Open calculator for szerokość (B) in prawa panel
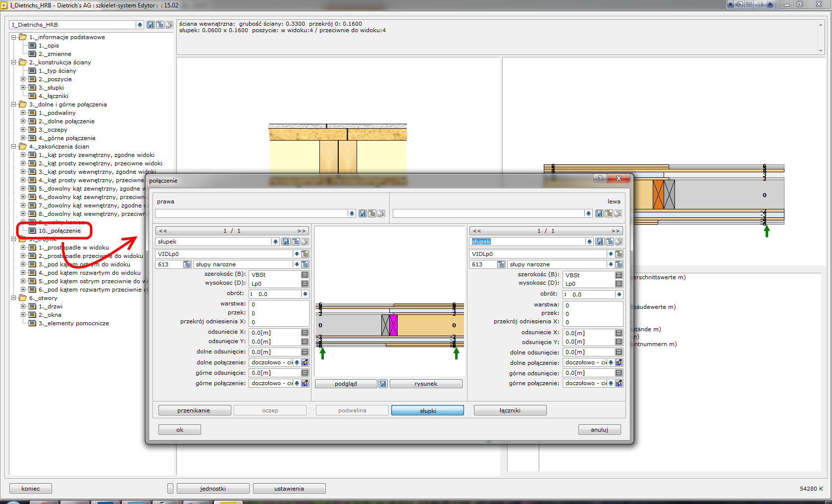Viewport: 832px width, 504px height. (x=305, y=275)
